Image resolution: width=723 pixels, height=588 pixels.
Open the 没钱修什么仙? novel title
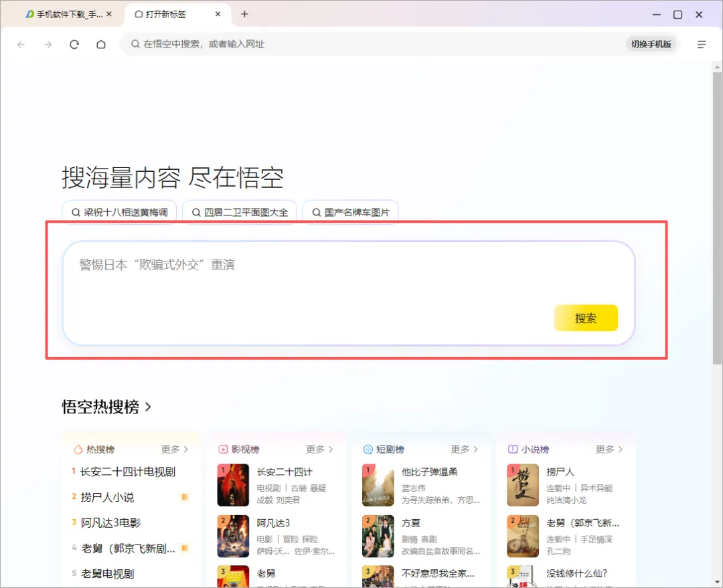pos(577,573)
